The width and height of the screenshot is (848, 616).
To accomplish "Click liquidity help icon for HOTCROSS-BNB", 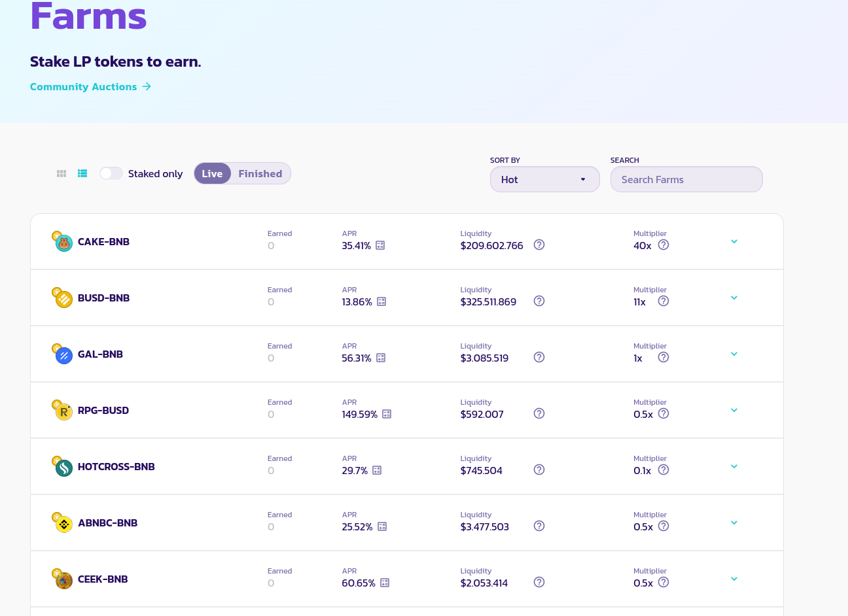I will pos(539,470).
